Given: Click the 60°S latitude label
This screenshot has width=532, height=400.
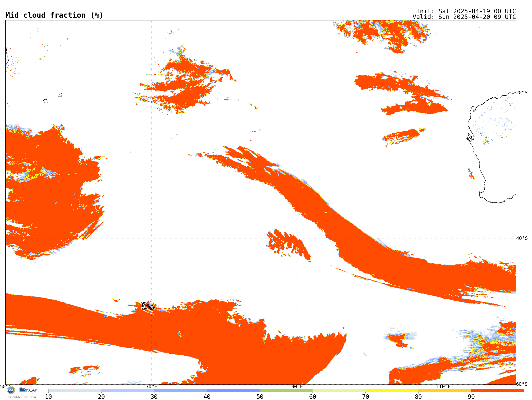Looking at the screenshot, I should tap(522, 384).
